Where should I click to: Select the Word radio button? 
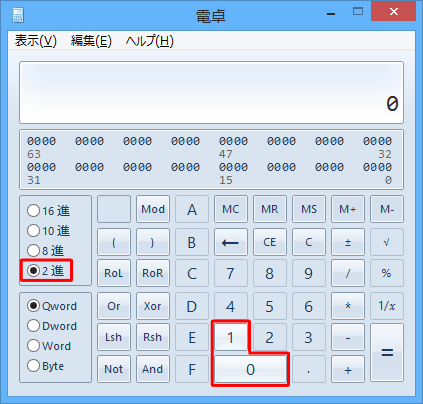click(49, 346)
